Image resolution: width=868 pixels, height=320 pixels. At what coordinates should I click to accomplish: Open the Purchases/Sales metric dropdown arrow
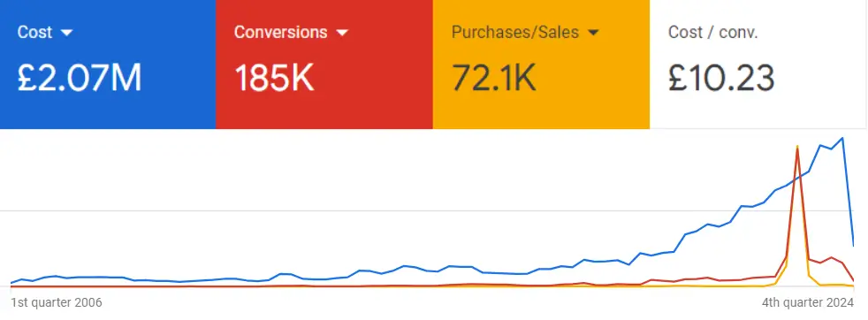click(x=593, y=34)
